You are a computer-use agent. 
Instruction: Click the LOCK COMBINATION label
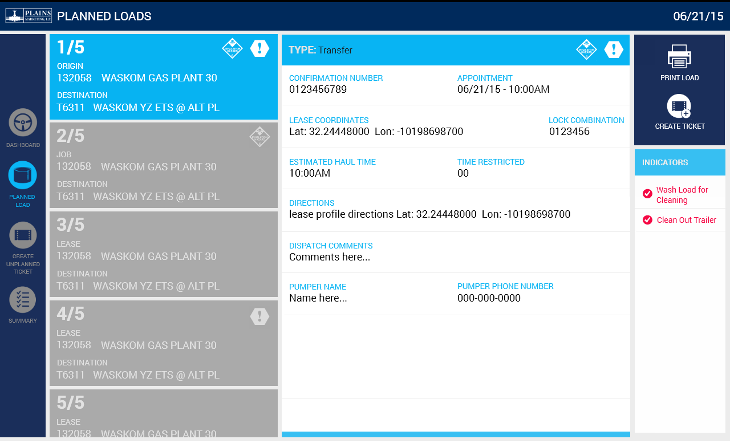pos(586,120)
